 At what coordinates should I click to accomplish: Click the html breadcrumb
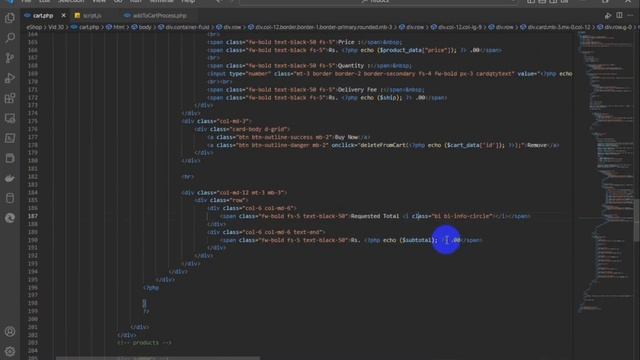tap(119, 27)
